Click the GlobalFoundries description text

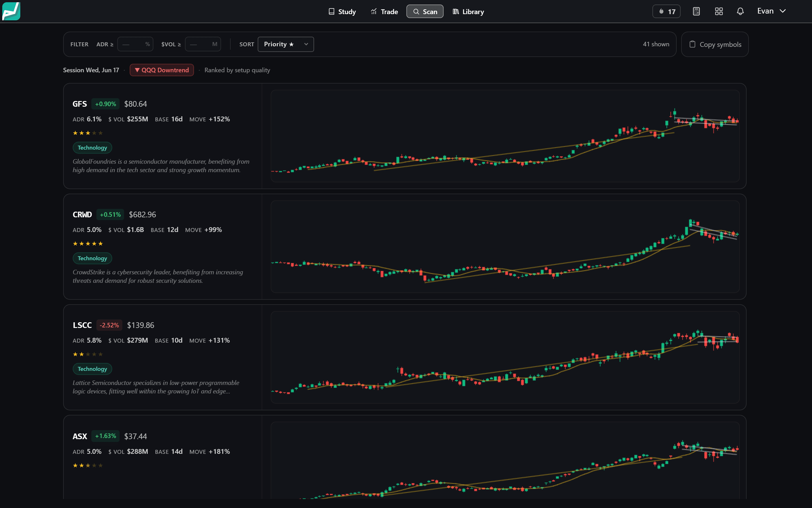click(161, 166)
